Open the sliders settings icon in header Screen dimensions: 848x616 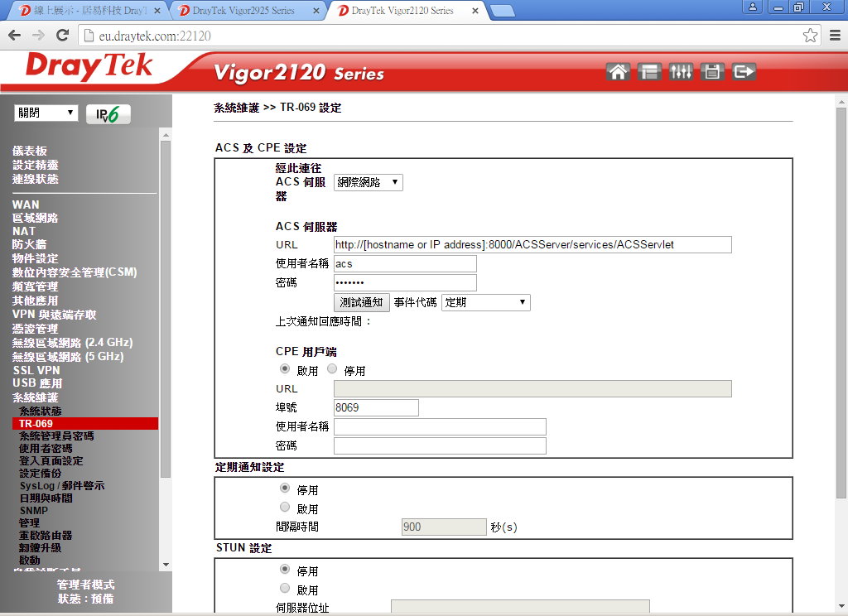coord(681,71)
